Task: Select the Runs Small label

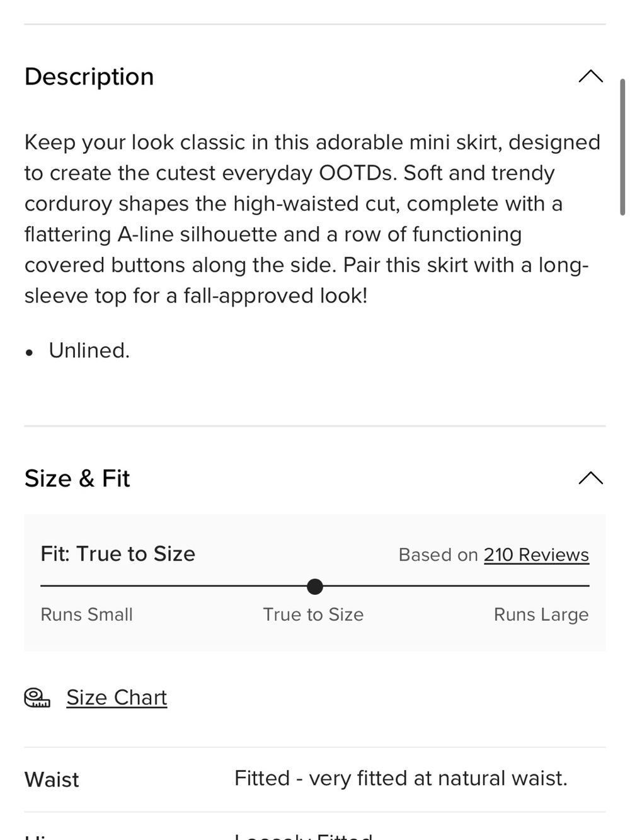Action: [x=86, y=614]
